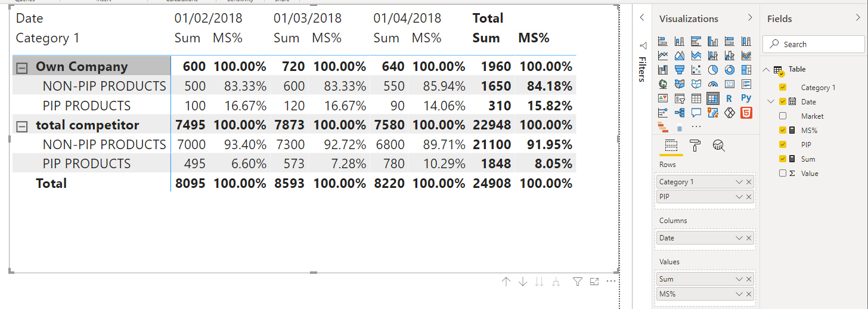Open Sum dropdown in Values well
Image resolution: width=868 pixels, height=309 pixels.
[739, 279]
